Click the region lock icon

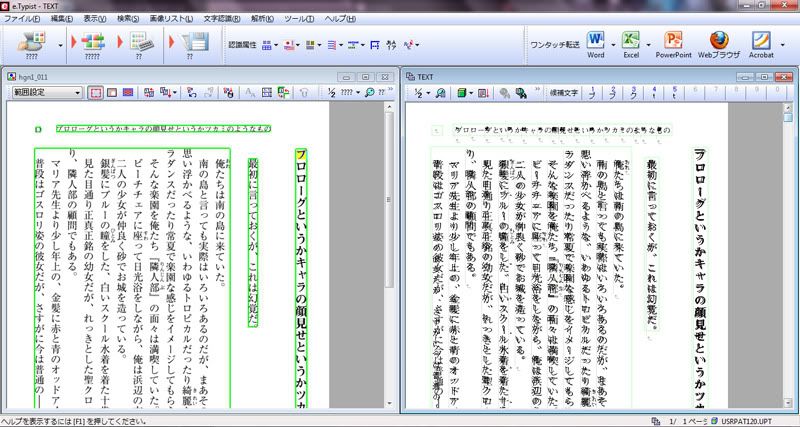click(x=229, y=92)
